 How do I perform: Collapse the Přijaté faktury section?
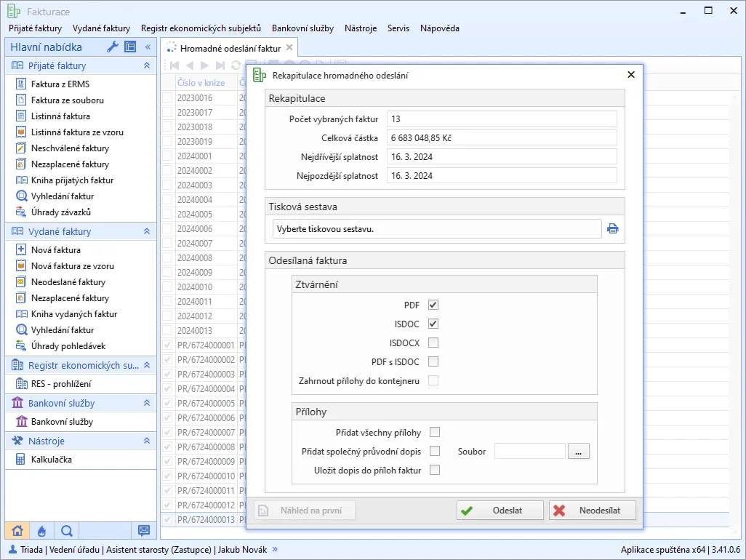(147, 66)
